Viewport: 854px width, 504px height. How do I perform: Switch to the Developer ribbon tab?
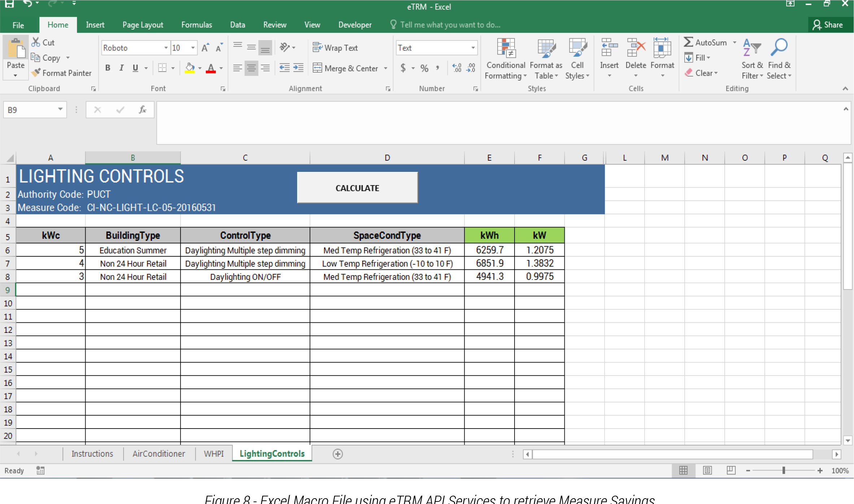point(355,25)
